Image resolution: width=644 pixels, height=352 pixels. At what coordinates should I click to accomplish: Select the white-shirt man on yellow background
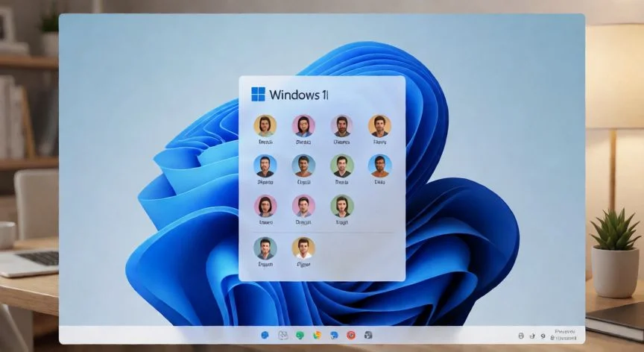tap(303, 248)
